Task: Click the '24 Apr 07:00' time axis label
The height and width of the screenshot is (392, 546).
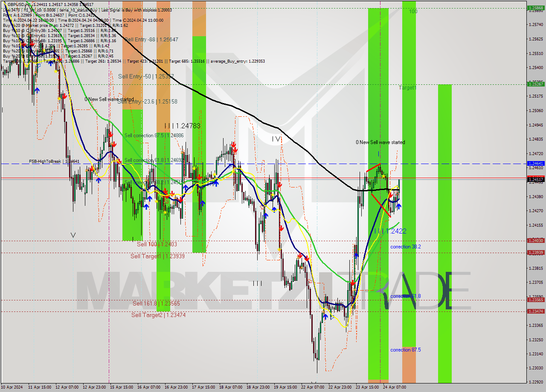Action: click(x=394, y=387)
